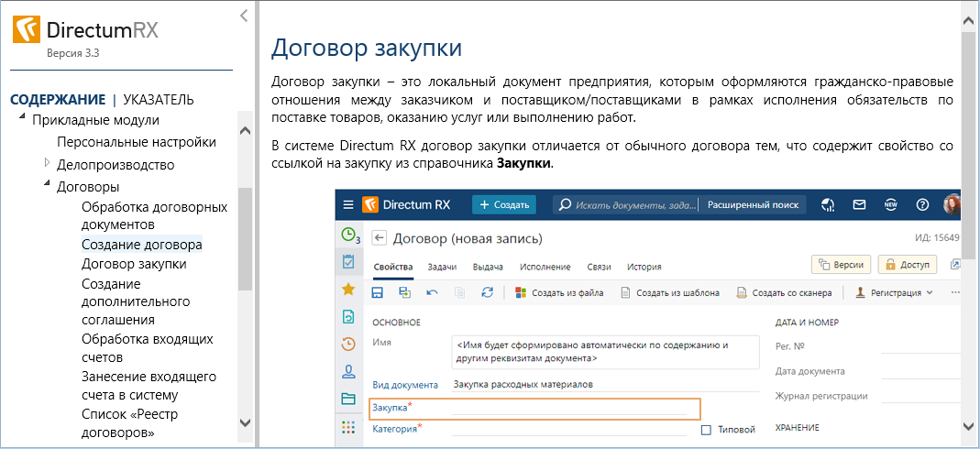Click the Закупка input field
980x449 pixels.
tap(568, 408)
